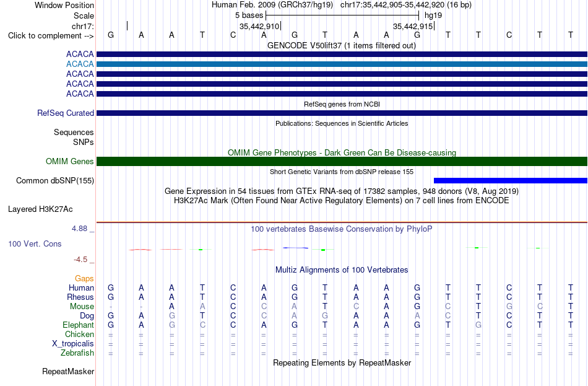Image resolution: width=588 pixels, height=386 pixels.
Task: Open the H3K27Ac Mark ENCODE track title
Action: click(342, 201)
